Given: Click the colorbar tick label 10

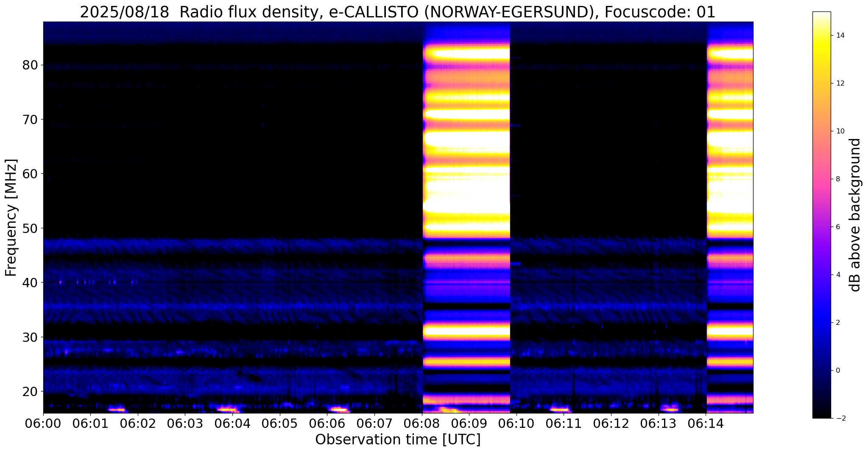Looking at the screenshot, I should pos(840,131).
